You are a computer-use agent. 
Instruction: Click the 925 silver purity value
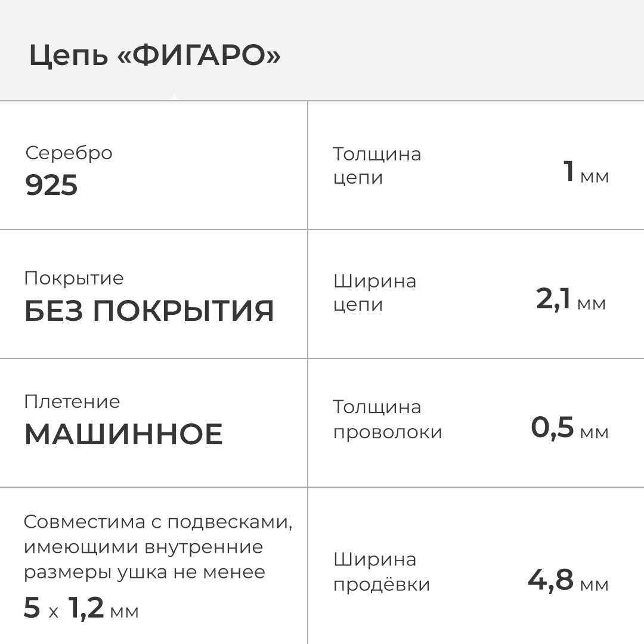tap(51, 185)
